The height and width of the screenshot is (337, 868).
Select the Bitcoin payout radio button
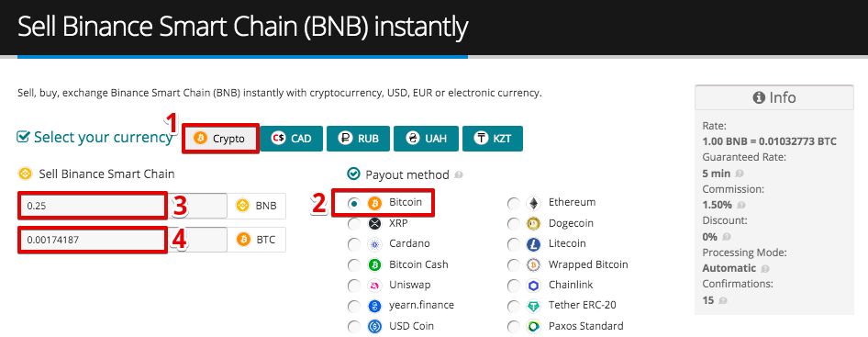pos(354,204)
